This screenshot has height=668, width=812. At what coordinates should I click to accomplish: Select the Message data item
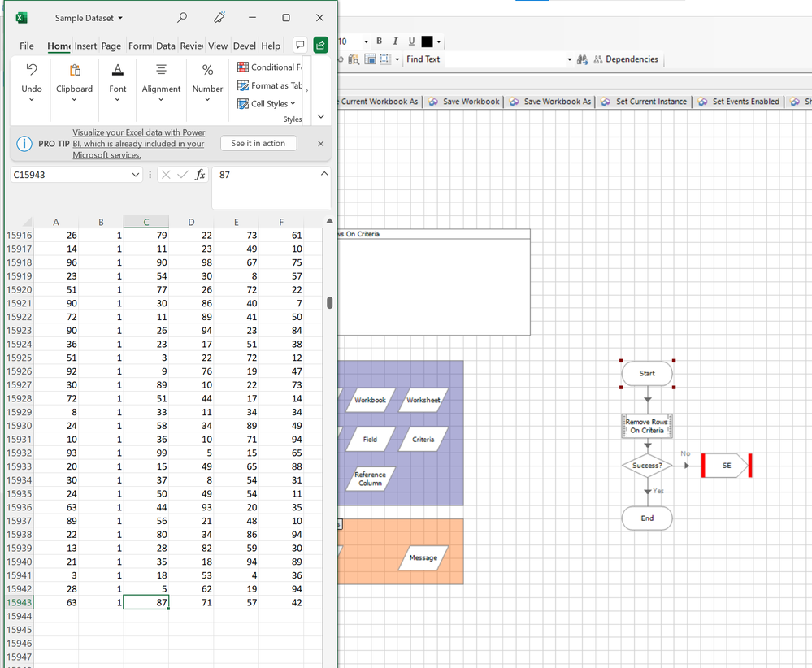tap(423, 557)
